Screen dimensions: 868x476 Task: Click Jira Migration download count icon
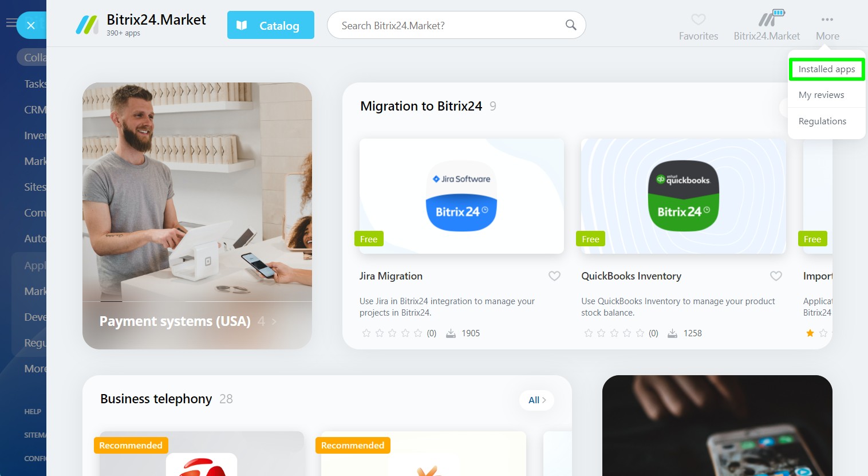pos(451,333)
